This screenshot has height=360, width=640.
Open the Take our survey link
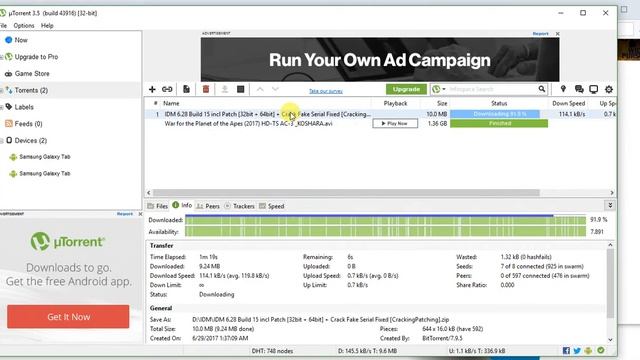[x=326, y=91]
